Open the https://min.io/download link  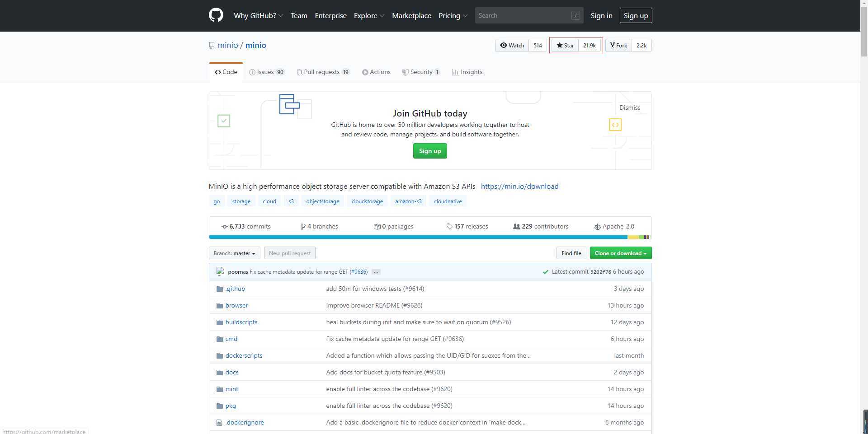pos(519,186)
